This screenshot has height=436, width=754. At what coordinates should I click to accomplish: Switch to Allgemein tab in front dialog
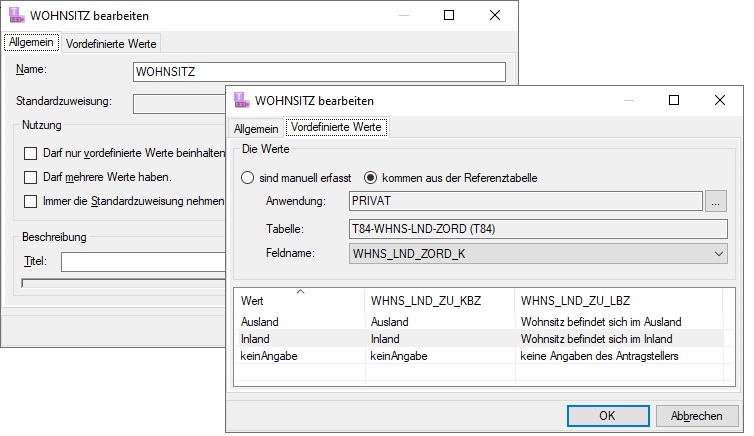[x=256, y=128]
